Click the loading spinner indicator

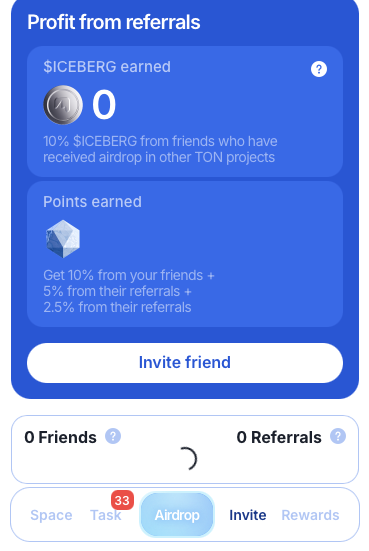tap(187, 459)
